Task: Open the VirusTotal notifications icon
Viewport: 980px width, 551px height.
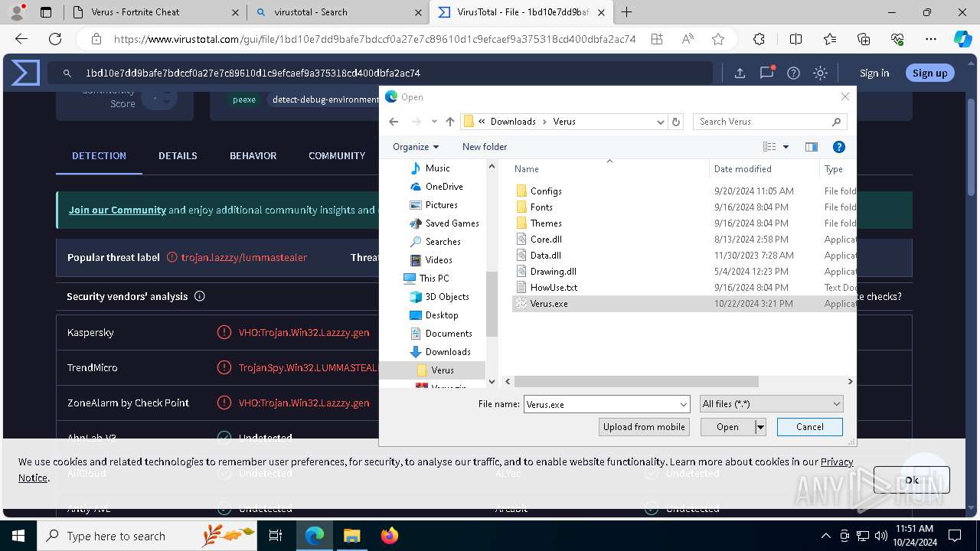Action: pos(766,73)
